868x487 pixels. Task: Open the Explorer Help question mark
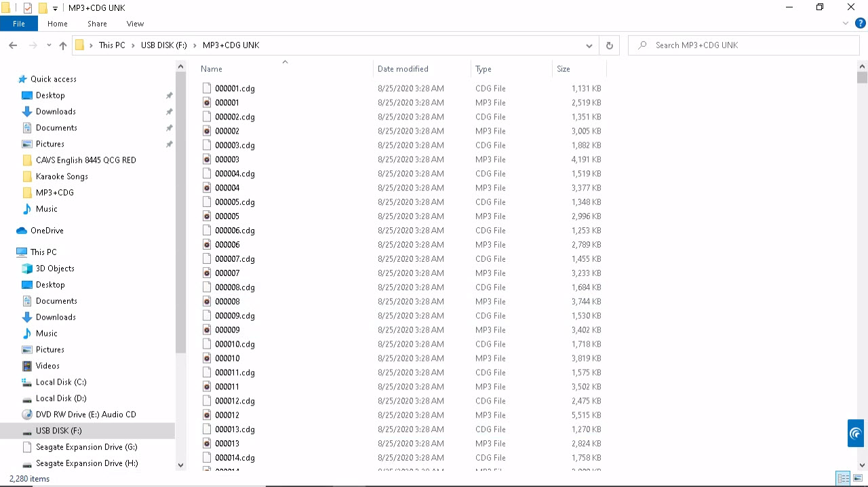coord(861,23)
